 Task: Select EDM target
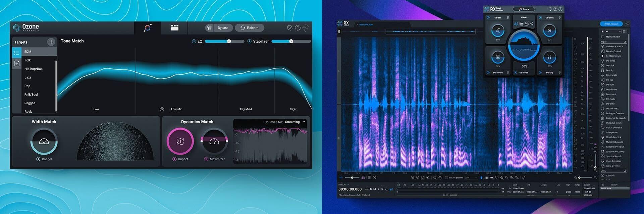39,52
